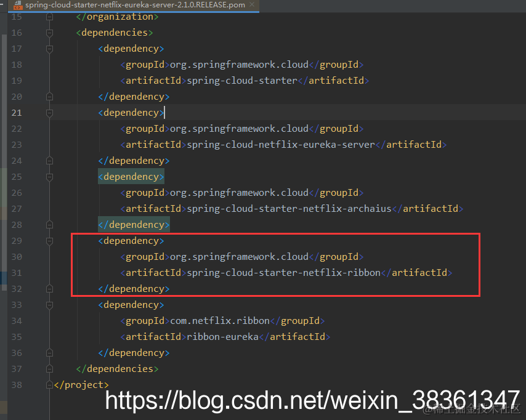Collapse the ribbon-eureka dependency at line 33

[x=49, y=305]
